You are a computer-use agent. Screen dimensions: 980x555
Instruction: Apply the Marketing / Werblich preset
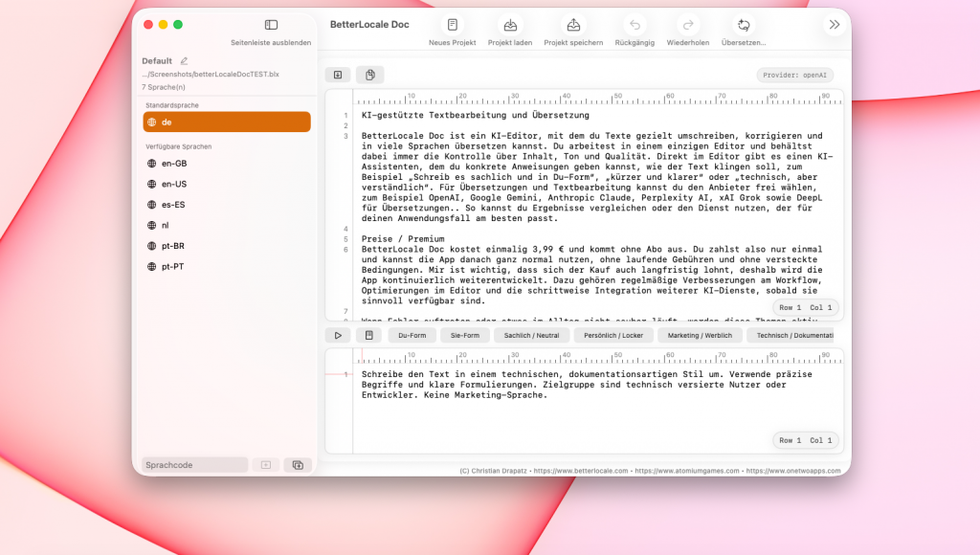[x=699, y=335]
